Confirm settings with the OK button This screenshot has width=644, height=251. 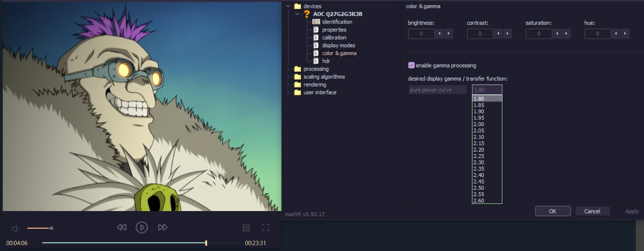(553, 211)
